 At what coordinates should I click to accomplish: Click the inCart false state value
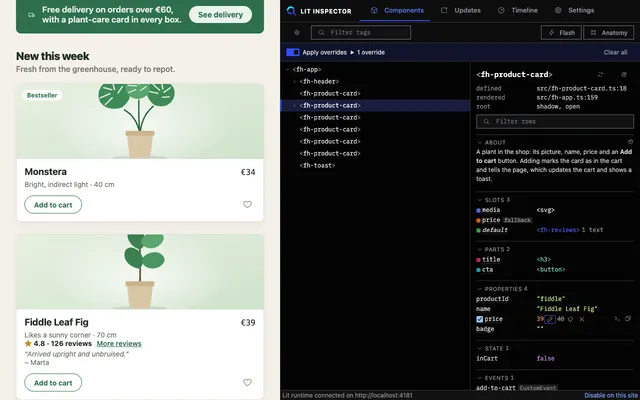pyautogui.click(x=545, y=358)
